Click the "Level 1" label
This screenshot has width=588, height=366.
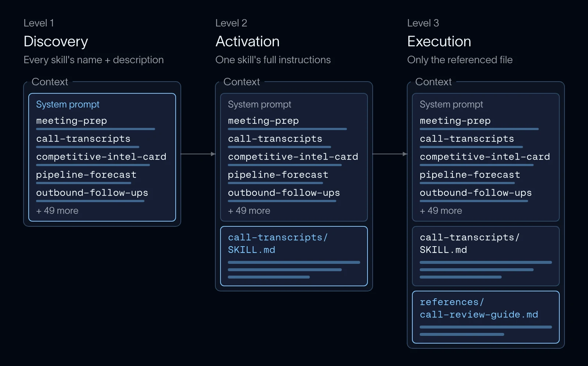tap(39, 23)
